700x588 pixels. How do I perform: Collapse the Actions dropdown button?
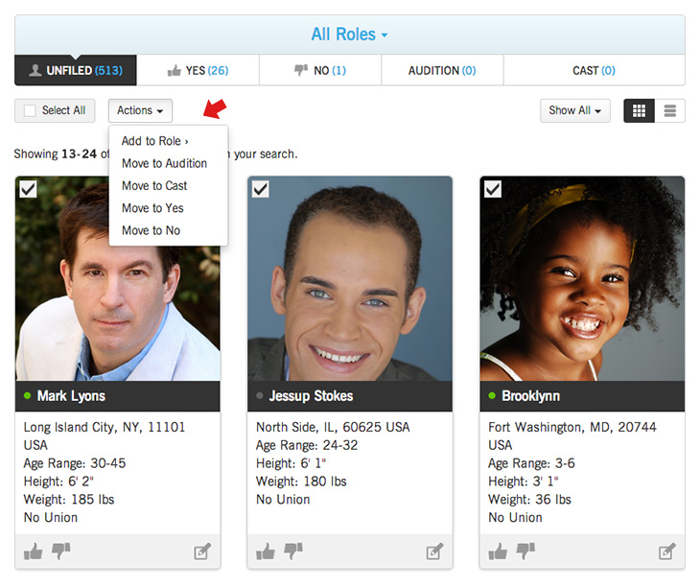(140, 110)
